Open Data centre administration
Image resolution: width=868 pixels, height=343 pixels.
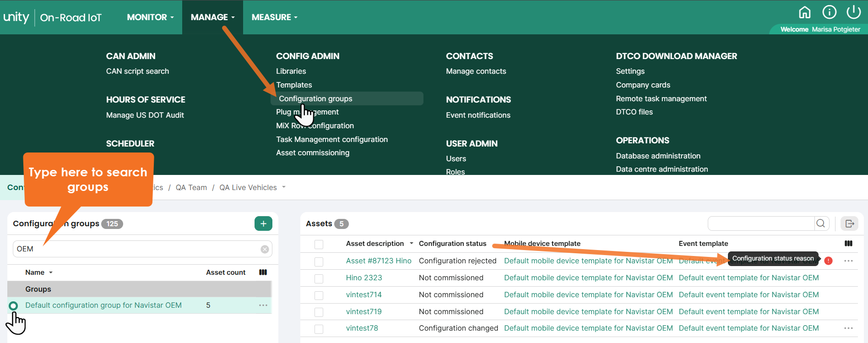[662, 169]
